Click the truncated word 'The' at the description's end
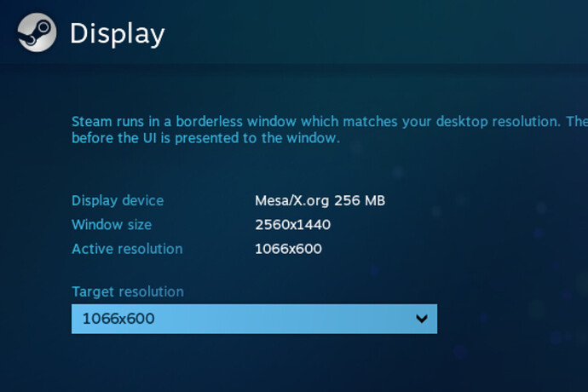The height and width of the screenshot is (392, 588). (x=577, y=122)
